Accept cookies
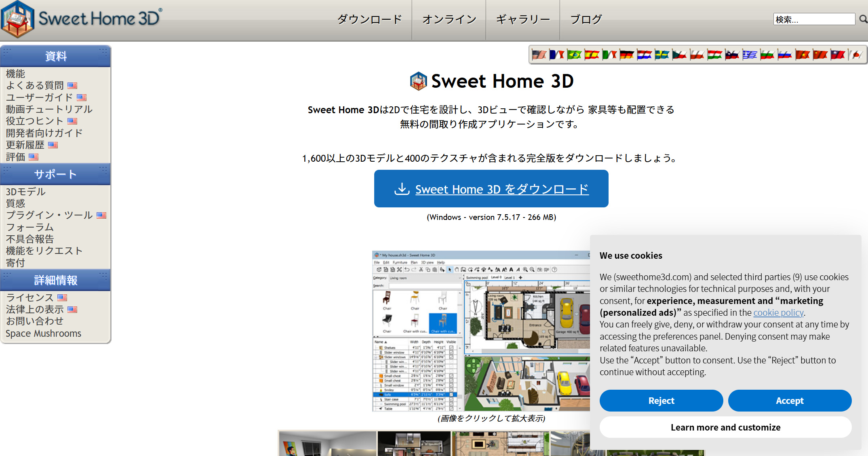Viewport: 868px width, 456px height. click(x=790, y=401)
